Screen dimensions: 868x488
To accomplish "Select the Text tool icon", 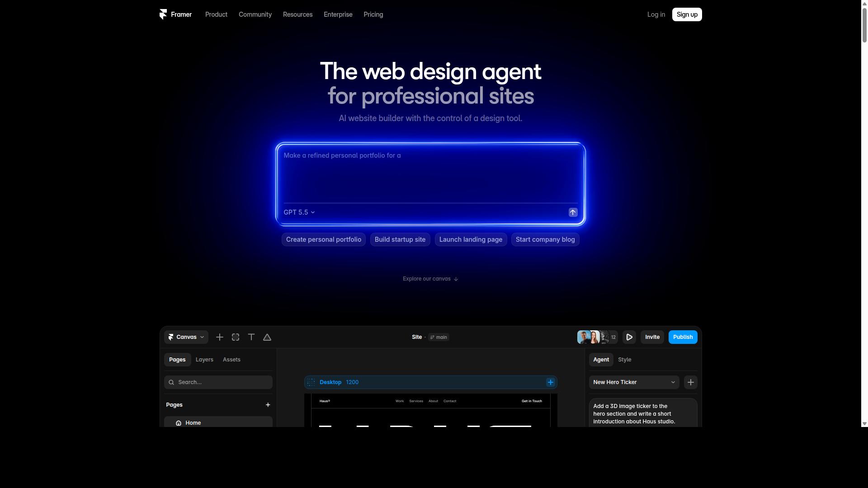I will point(251,337).
